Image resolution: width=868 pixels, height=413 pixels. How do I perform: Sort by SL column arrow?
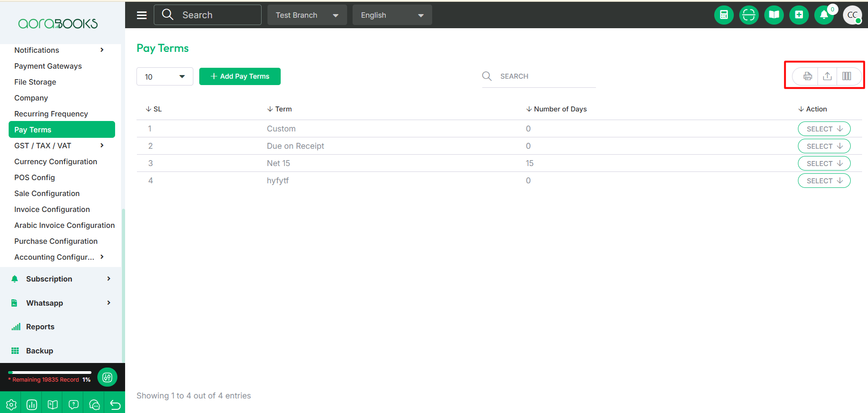[148, 109]
